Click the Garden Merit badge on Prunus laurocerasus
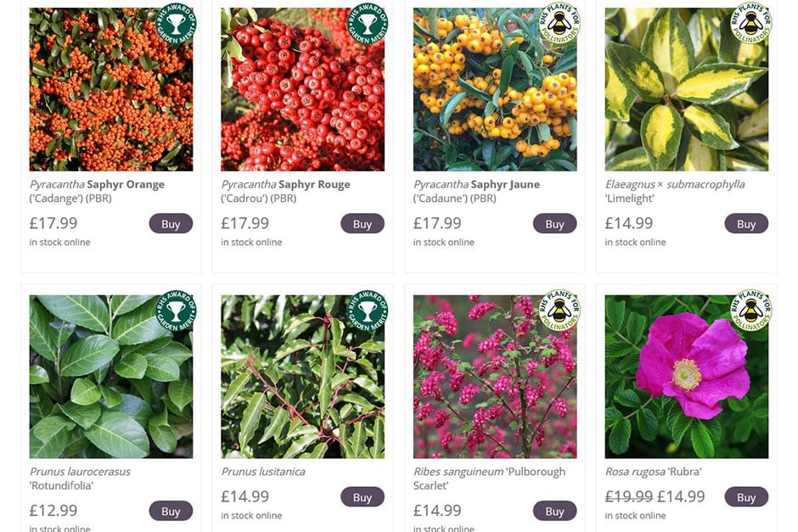Screen dimensions: 798x532 pyautogui.click(x=176, y=311)
